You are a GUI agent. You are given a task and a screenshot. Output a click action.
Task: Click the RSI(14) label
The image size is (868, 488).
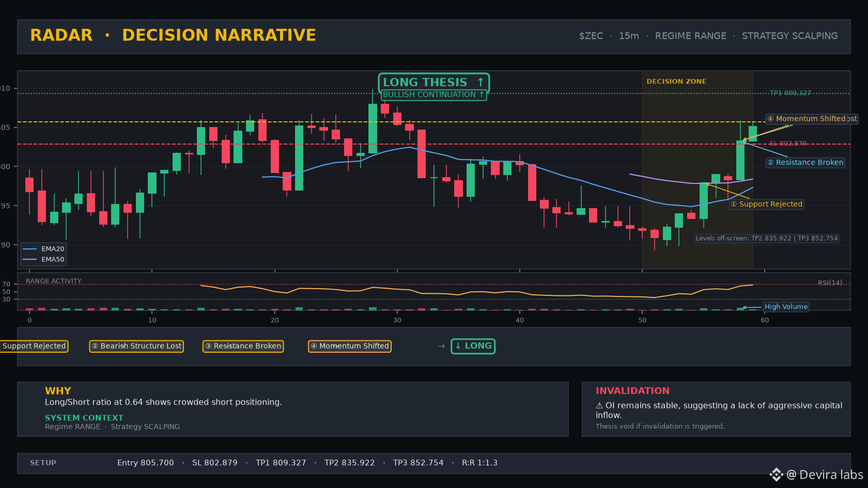[830, 283]
